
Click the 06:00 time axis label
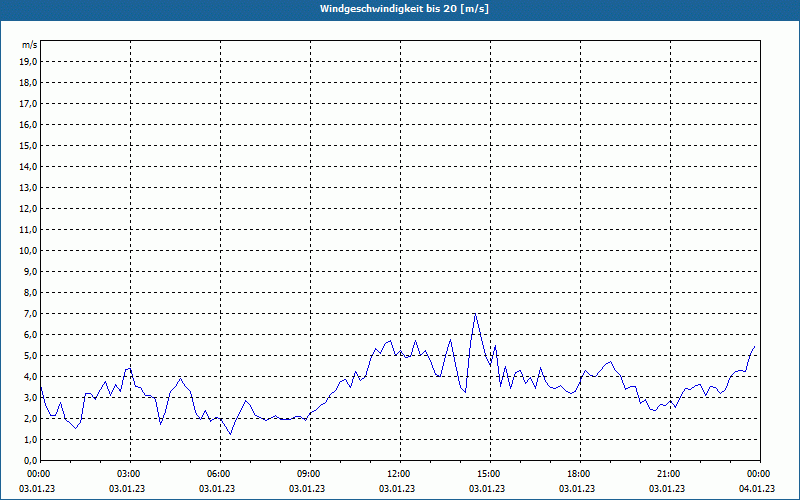coord(220,474)
